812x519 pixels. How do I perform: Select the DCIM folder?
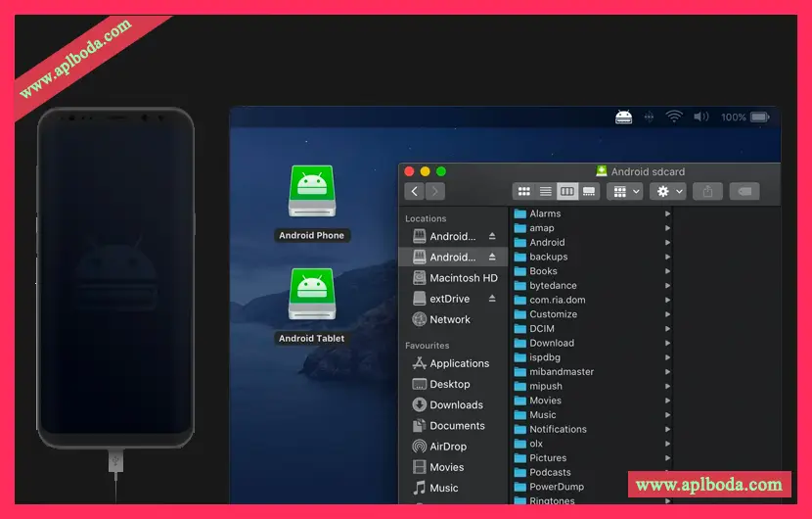[x=592, y=329]
